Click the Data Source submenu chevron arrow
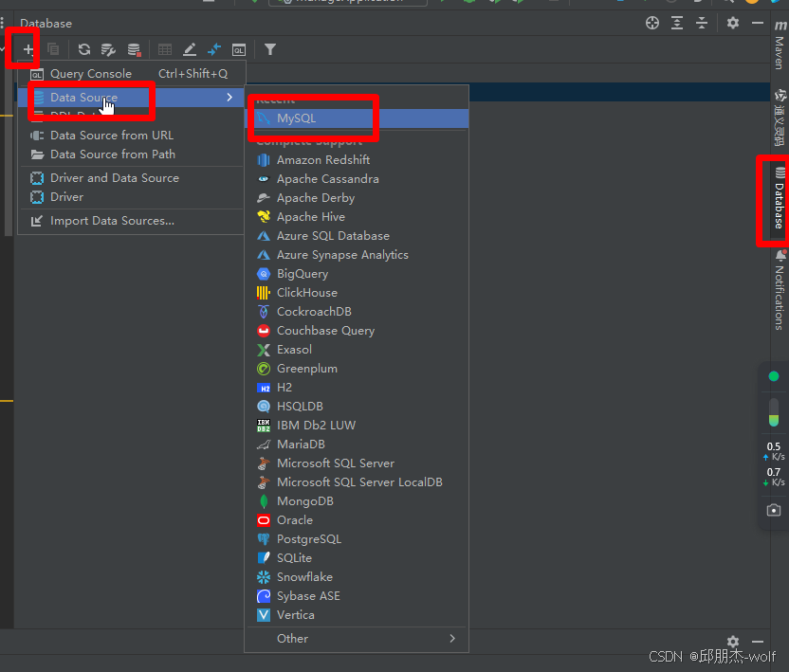Viewport: 789px width, 672px height. point(229,97)
